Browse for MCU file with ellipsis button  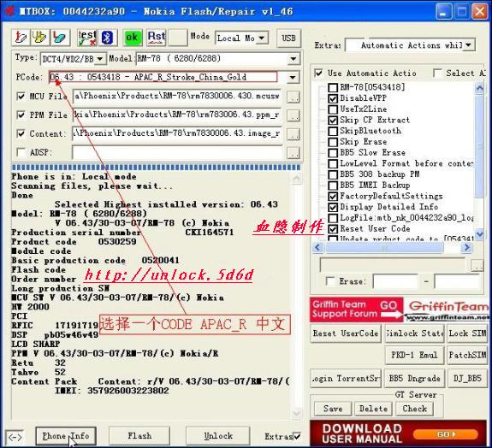pos(293,97)
